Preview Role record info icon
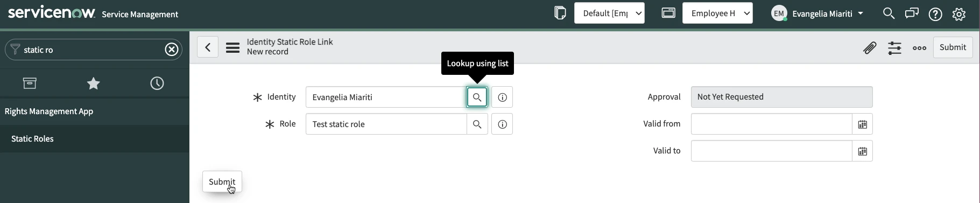This screenshot has width=980, height=203. click(502, 124)
